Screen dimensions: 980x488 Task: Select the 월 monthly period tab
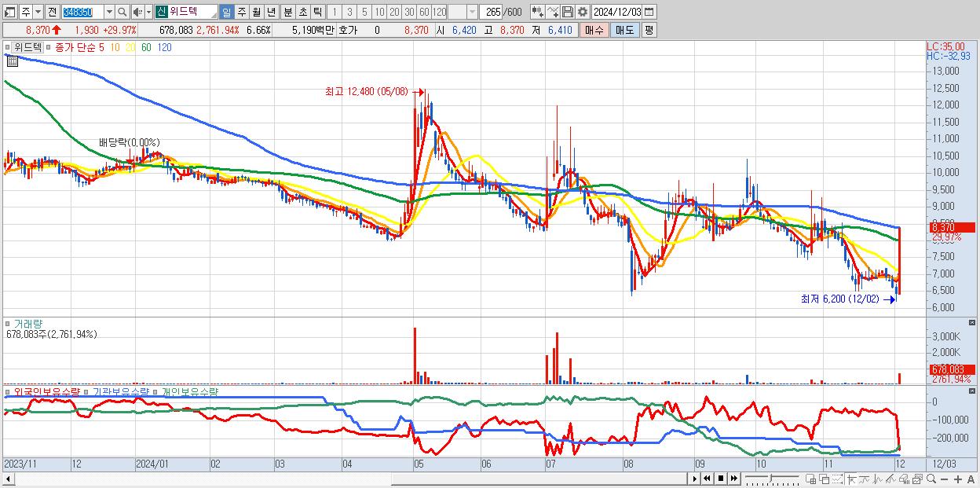click(256, 12)
